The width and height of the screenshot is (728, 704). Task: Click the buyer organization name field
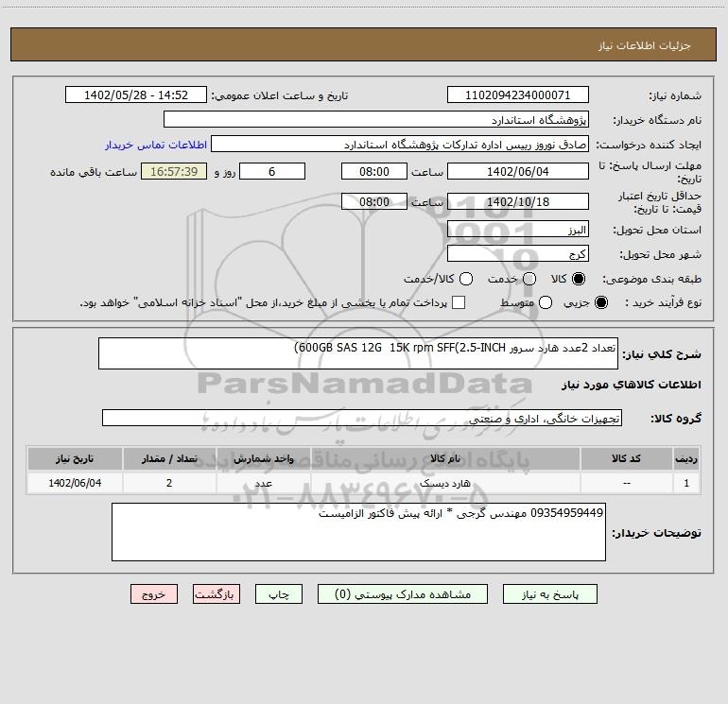(x=376, y=119)
